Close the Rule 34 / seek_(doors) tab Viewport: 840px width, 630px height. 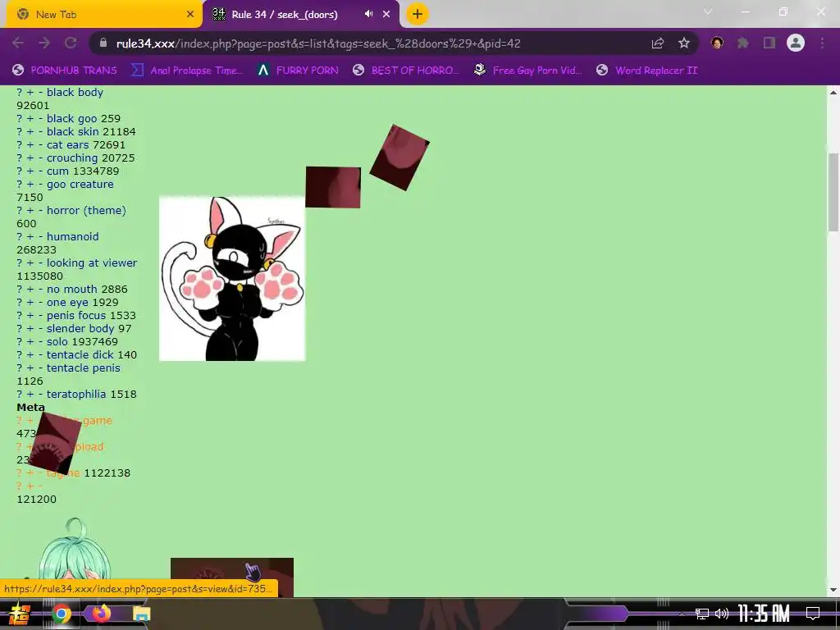pyautogui.click(x=386, y=15)
